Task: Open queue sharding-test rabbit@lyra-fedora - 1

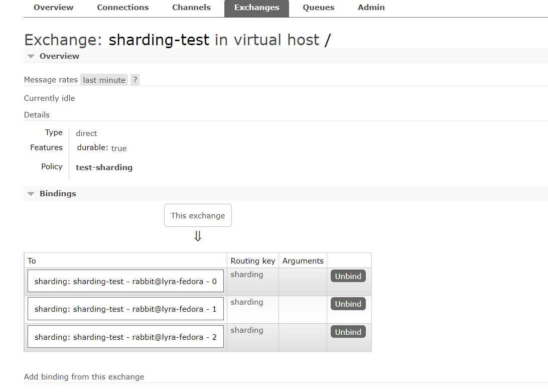Action: pyautogui.click(x=125, y=309)
